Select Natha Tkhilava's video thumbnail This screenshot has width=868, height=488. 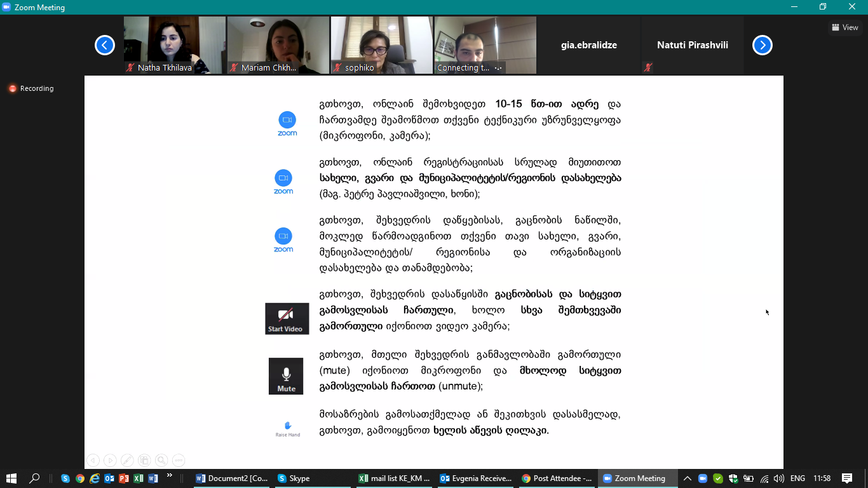point(174,45)
